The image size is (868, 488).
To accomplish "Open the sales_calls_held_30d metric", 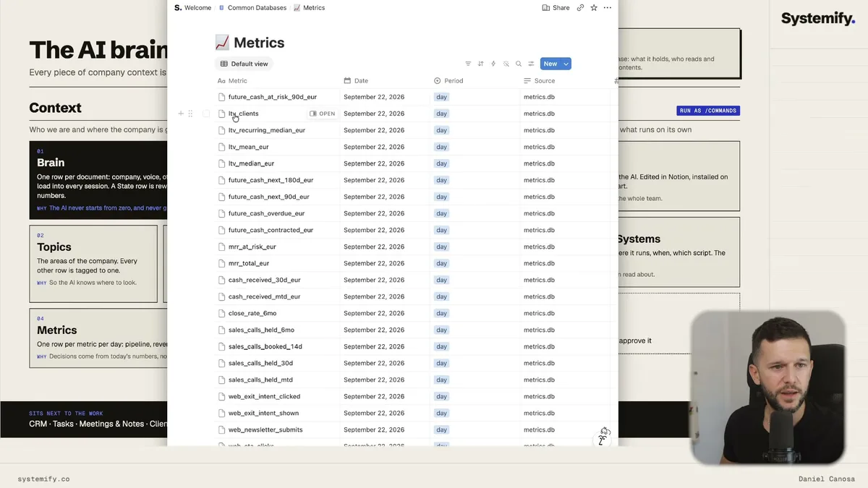I will tap(260, 363).
